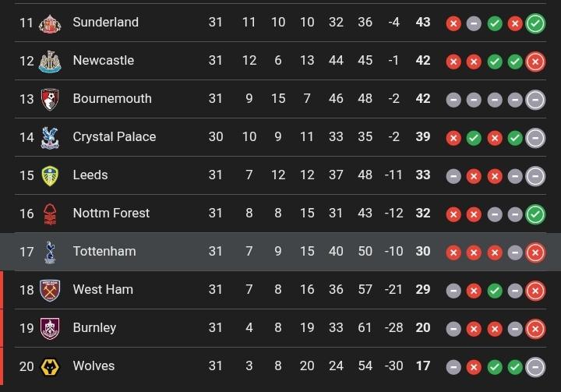
Task: Click the Sunderland club crest
Action: coord(51,23)
